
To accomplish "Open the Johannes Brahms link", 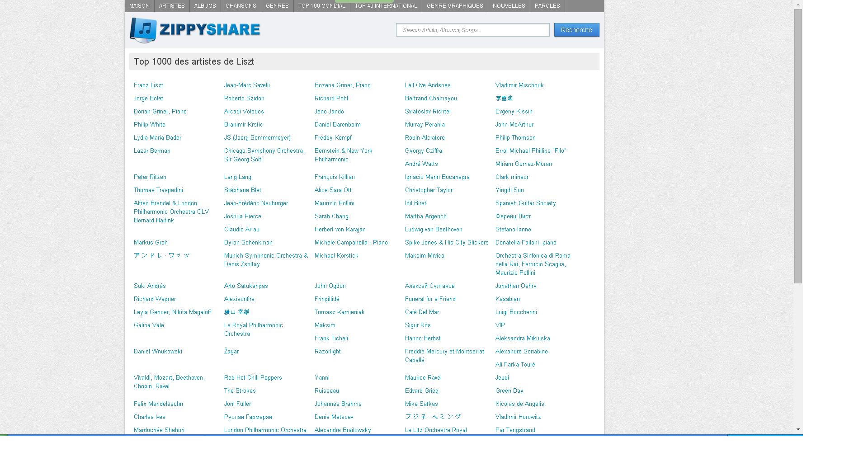I will 338,404.
